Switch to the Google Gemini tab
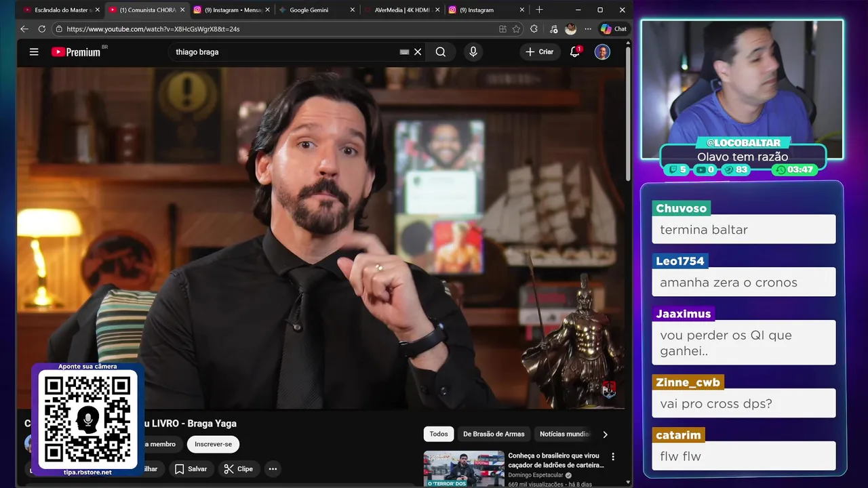The height and width of the screenshot is (488, 868). (x=316, y=10)
